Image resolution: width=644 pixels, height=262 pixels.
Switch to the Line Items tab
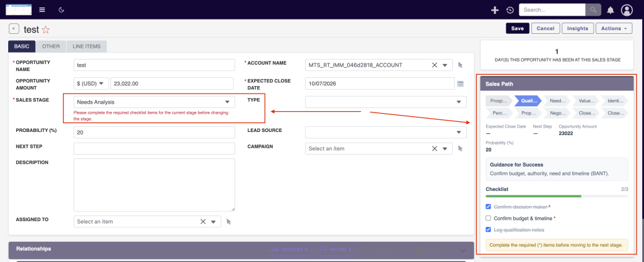[86, 46]
